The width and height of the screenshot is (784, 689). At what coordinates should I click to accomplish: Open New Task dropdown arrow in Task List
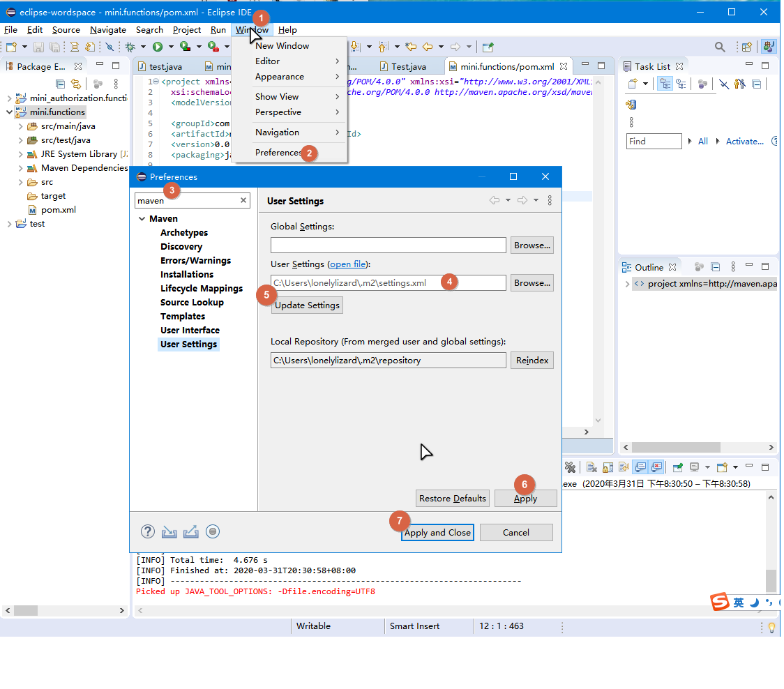645,84
